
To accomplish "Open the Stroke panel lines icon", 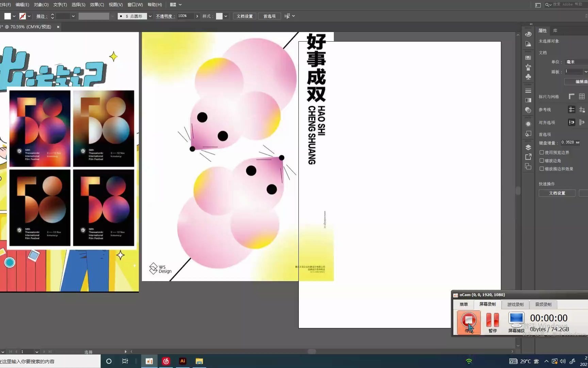I will (528, 91).
